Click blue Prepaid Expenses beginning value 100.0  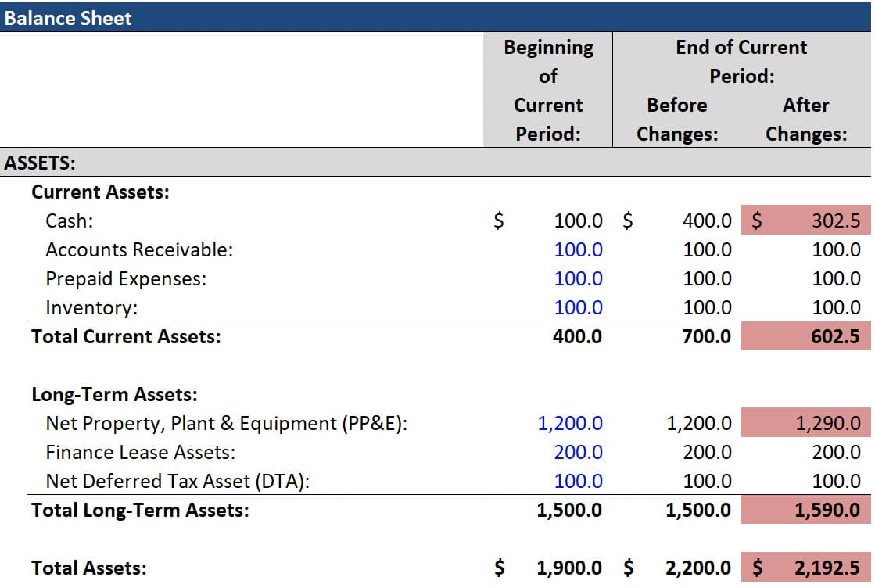pos(578,278)
